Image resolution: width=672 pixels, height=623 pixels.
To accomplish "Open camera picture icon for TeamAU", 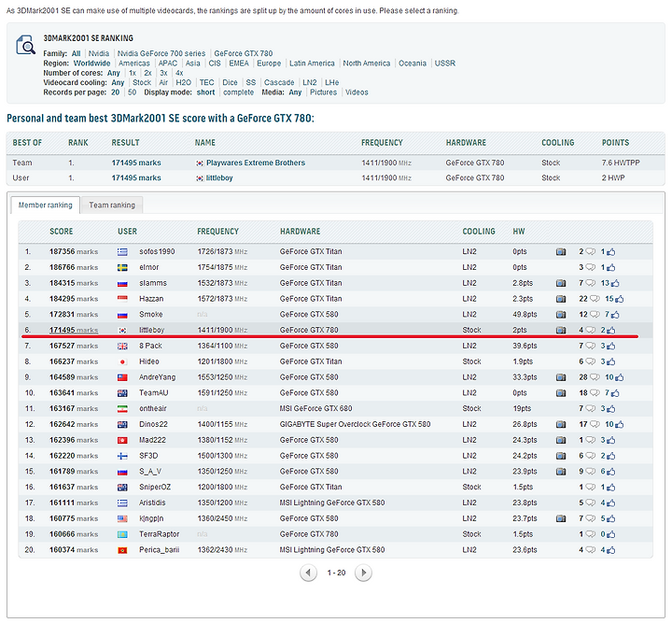I will pyautogui.click(x=561, y=392).
